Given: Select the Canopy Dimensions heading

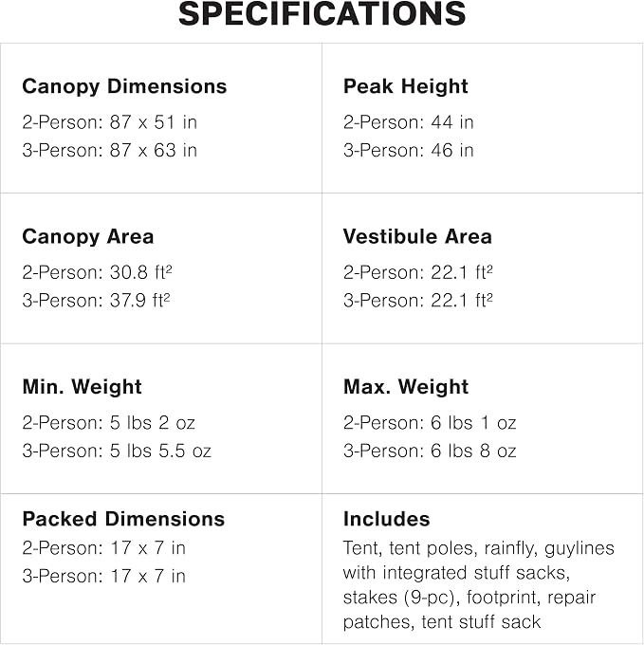Looking at the screenshot, I should 124,87.
